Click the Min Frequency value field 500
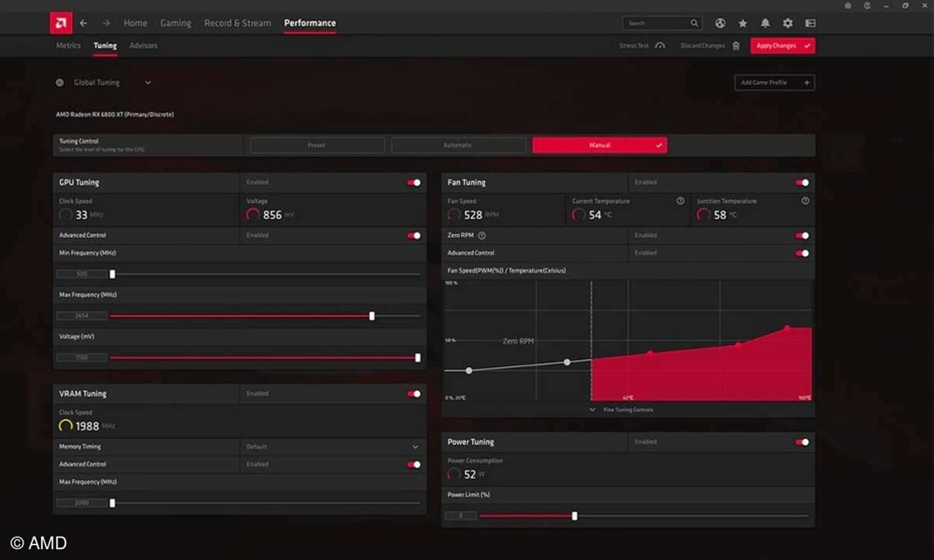 pyautogui.click(x=82, y=274)
